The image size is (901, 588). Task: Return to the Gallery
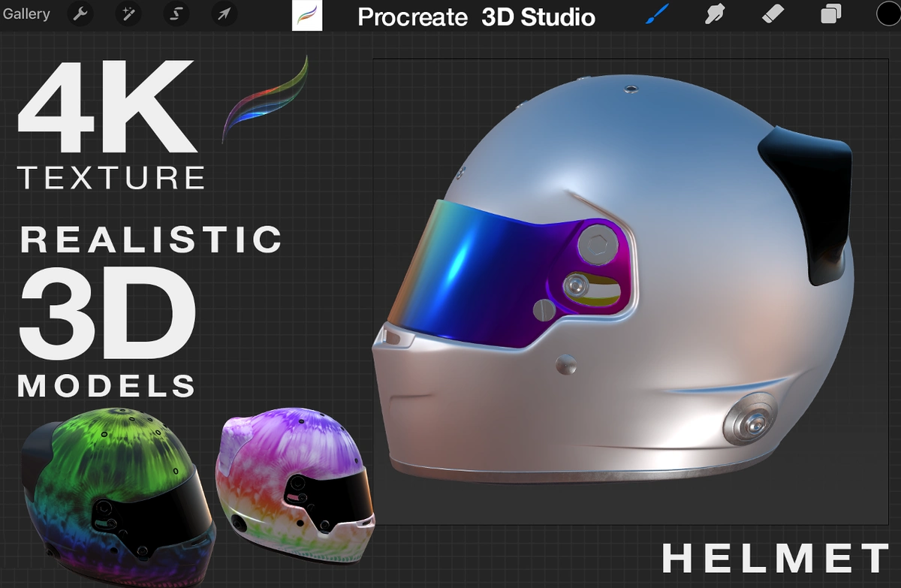point(26,14)
